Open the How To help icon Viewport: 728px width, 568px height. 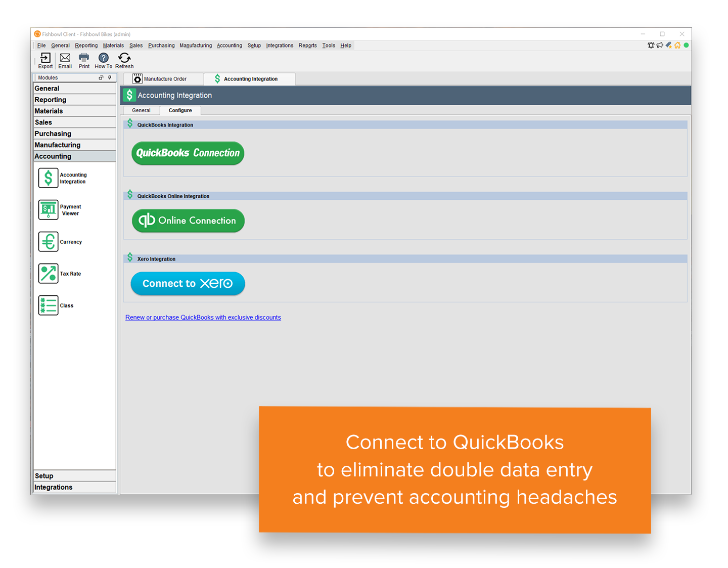pyautogui.click(x=103, y=58)
